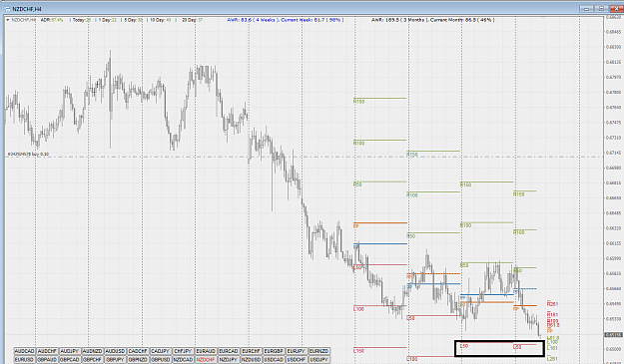Click the CADJPY pair button
The width and height of the screenshot is (624, 364).
click(x=161, y=351)
